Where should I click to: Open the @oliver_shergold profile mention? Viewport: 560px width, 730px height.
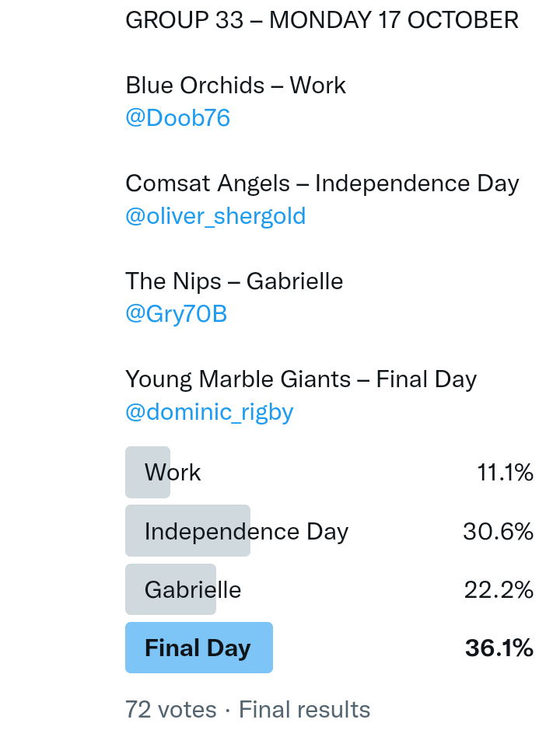(215, 216)
